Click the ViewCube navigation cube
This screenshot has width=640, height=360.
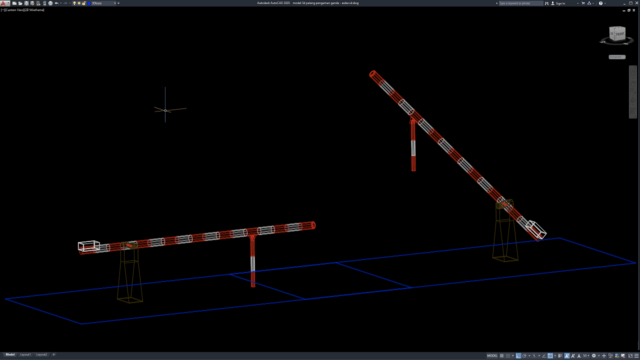(617, 33)
